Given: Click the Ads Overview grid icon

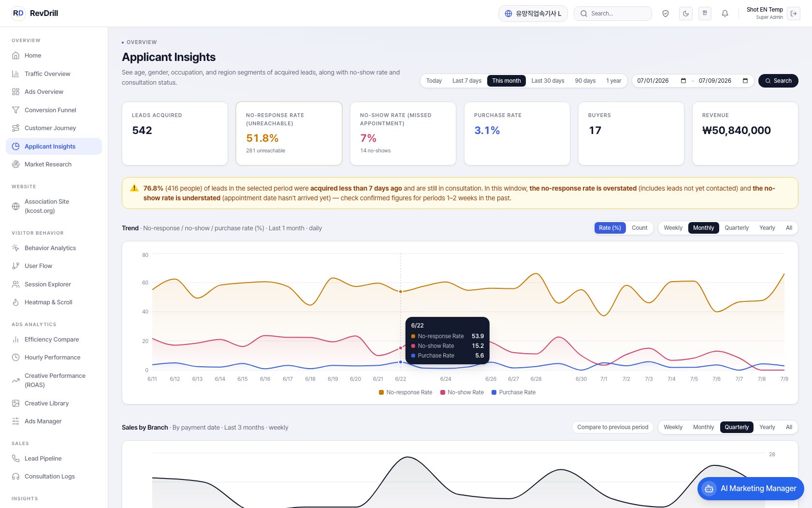Looking at the screenshot, I should (15, 92).
